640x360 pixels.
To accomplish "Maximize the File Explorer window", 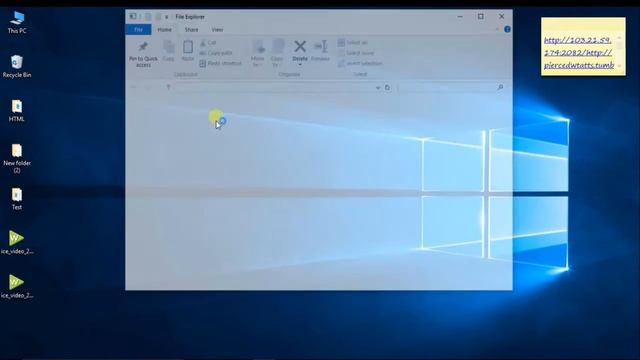I will click(481, 17).
